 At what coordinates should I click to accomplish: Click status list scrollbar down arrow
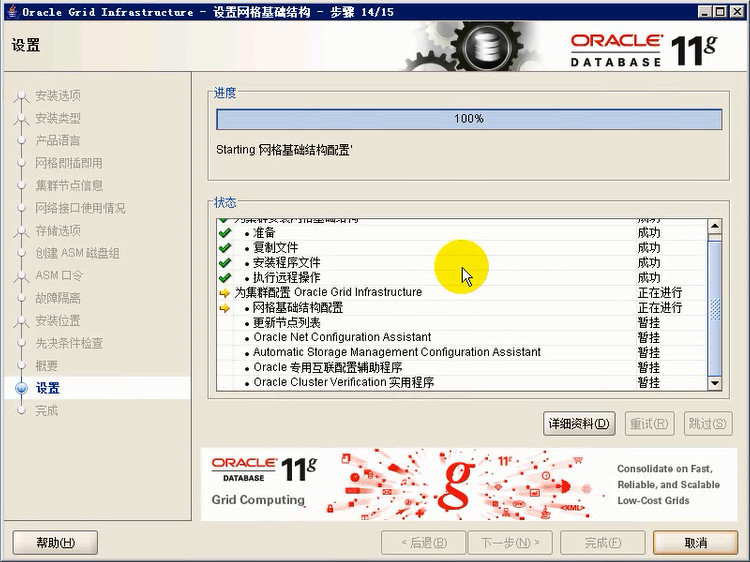coord(715,383)
